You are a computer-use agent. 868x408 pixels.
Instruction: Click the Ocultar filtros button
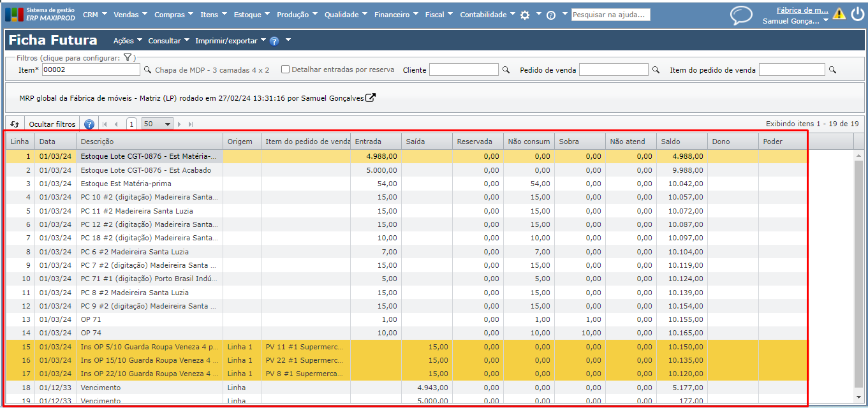click(x=52, y=124)
